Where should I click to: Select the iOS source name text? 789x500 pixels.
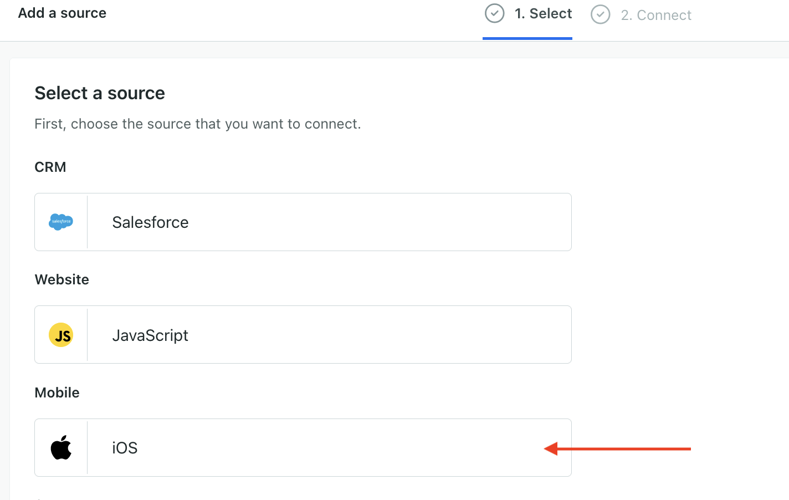click(125, 448)
